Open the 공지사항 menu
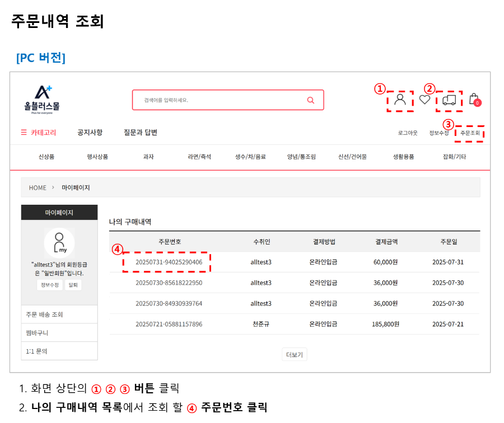The width and height of the screenshot is (504, 423). (x=90, y=133)
